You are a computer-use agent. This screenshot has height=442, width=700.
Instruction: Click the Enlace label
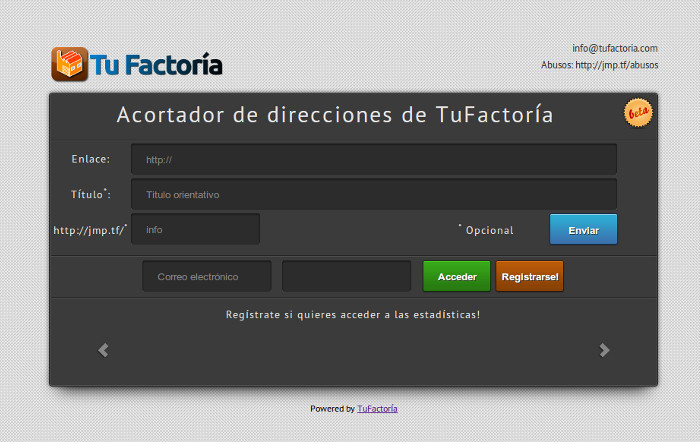point(90,159)
